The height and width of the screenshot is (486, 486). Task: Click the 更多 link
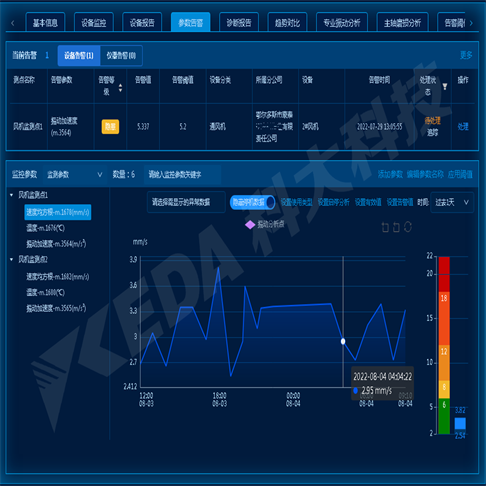pos(466,55)
